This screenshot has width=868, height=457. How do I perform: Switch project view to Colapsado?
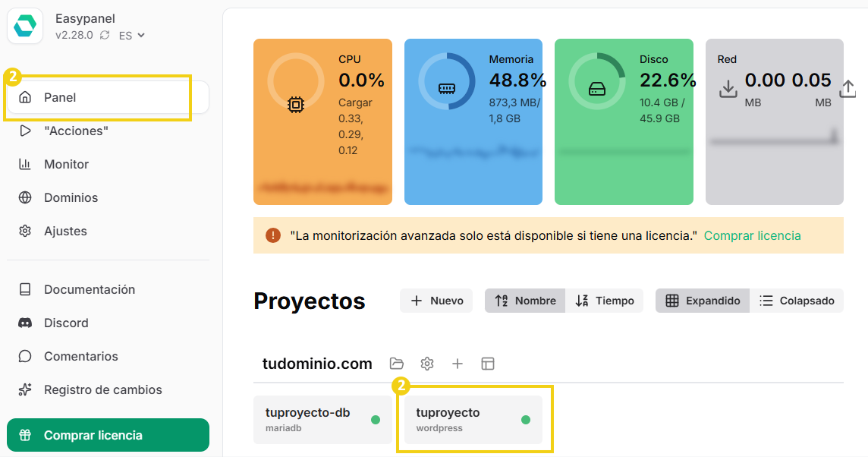click(x=797, y=301)
